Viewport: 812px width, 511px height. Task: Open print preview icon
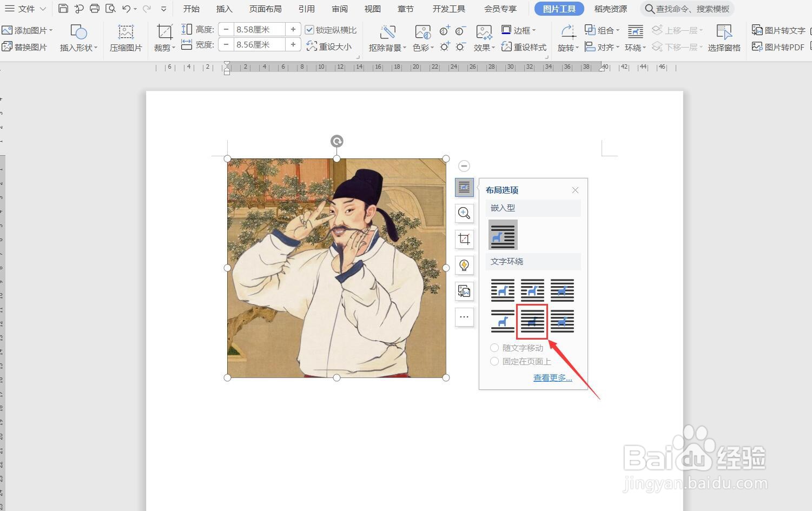[110, 9]
